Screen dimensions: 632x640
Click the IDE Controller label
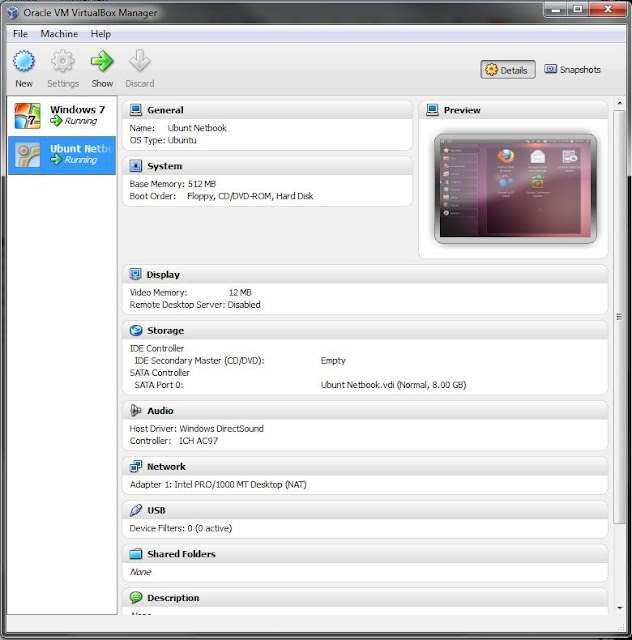(157, 348)
